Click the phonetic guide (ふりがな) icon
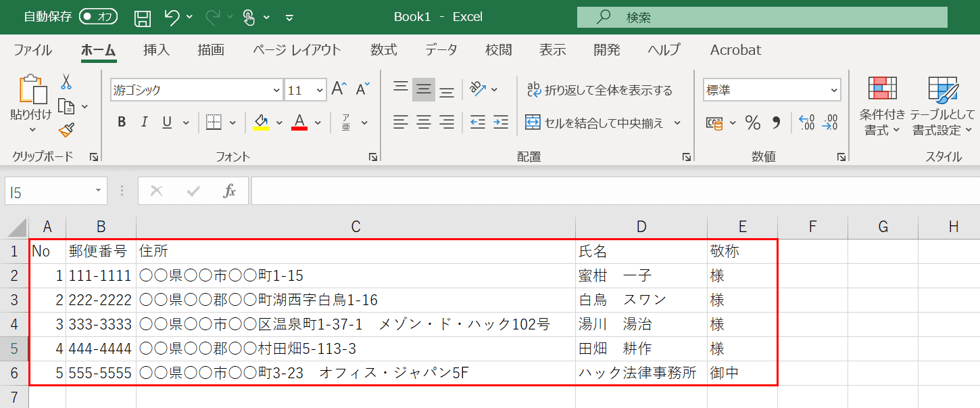 click(346, 122)
